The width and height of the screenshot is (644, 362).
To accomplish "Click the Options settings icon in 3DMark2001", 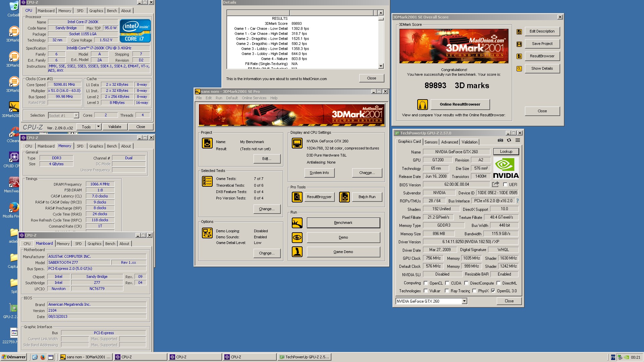I will (x=207, y=233).
